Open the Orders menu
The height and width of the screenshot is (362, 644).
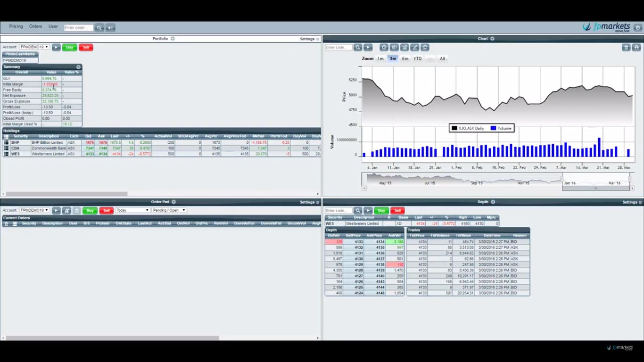pos(35,27)
